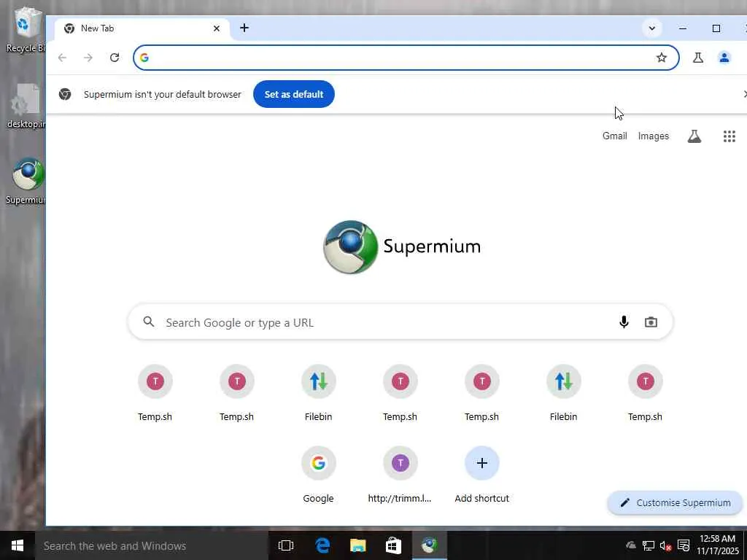The width and height of the screenshot is (747, 560).
Task: Click Customise Supermium button
Action: point(675,503)
